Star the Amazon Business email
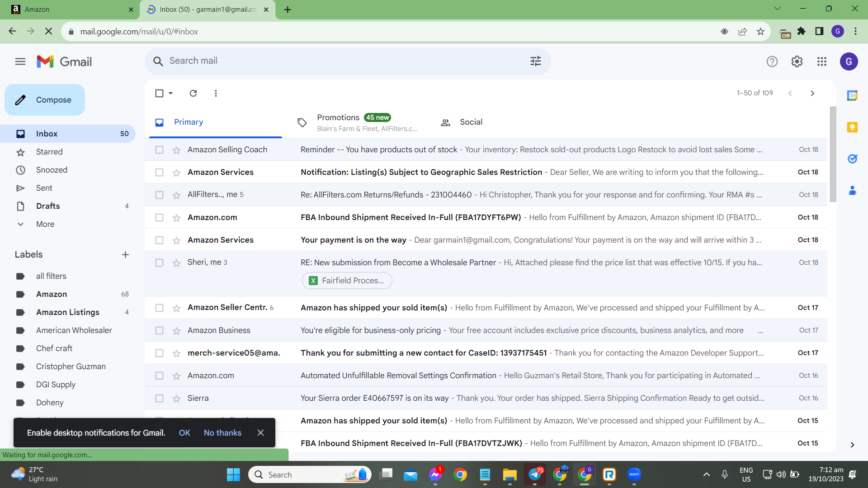Viewport: 868px width, 488px height. click(x=176, y=331)
